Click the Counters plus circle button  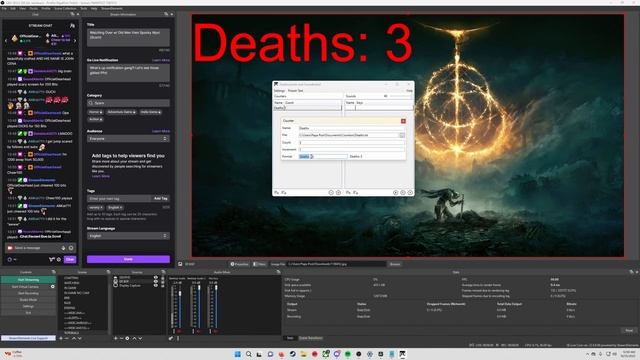point(338,192)
